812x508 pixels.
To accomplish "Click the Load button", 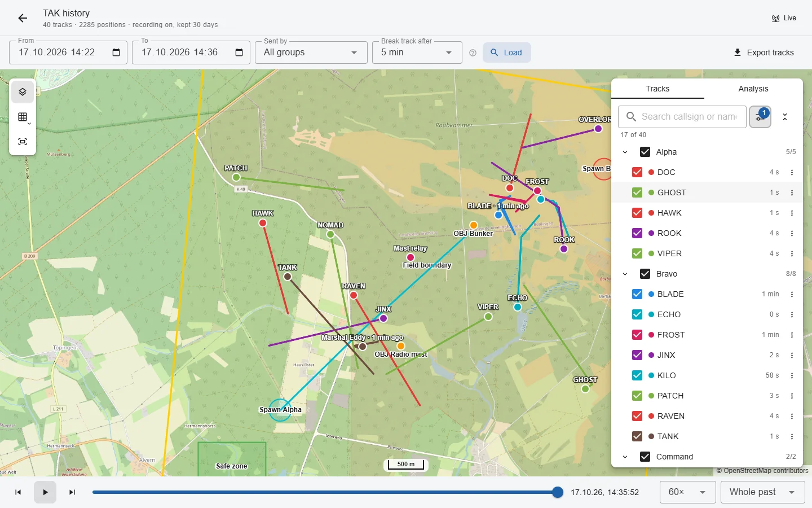I will coord(506,52).
